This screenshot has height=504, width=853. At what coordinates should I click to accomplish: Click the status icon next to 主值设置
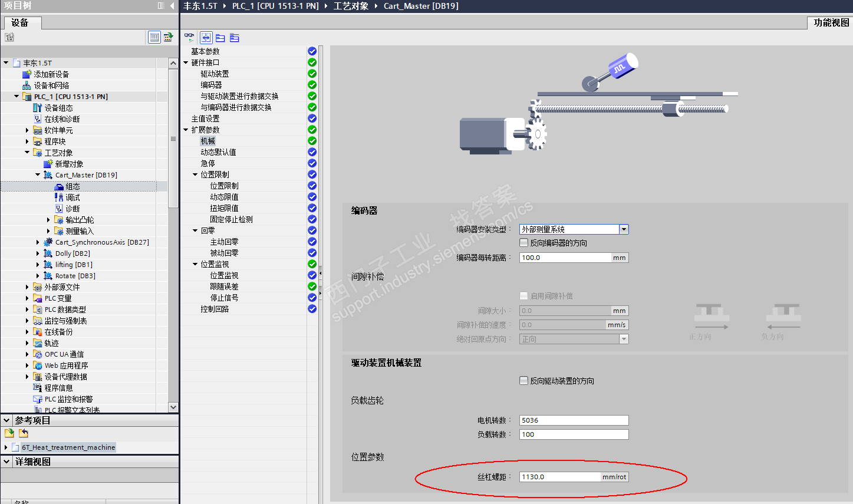pyautogui.click(x=312, y=118)
